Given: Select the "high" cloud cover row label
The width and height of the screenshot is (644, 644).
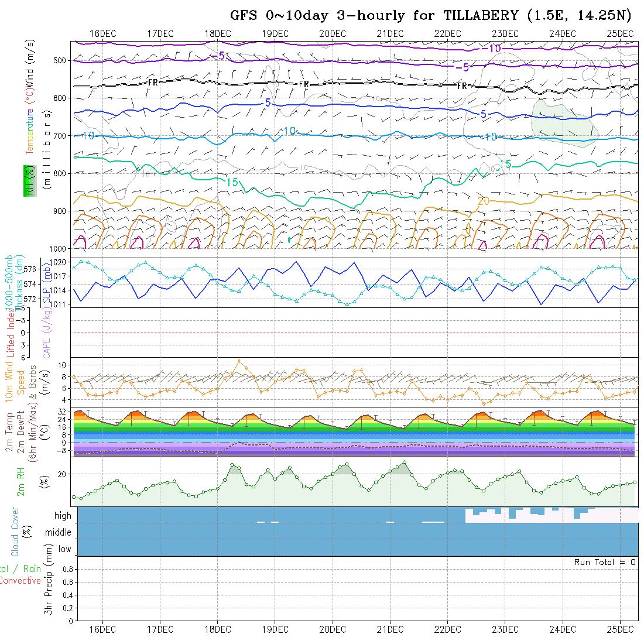Looking at the screenshot, I should coord(63,516).
